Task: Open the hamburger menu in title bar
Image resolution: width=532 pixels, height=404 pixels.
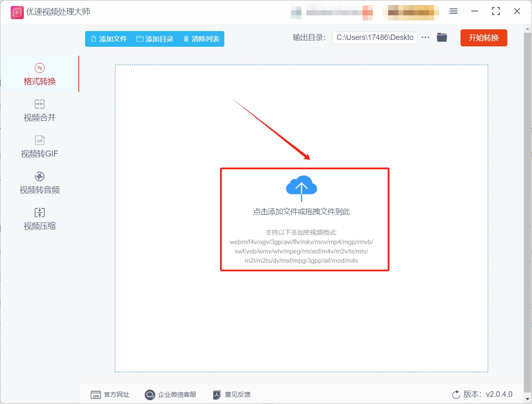Action: pyautogui.click(x=453, y=11)
